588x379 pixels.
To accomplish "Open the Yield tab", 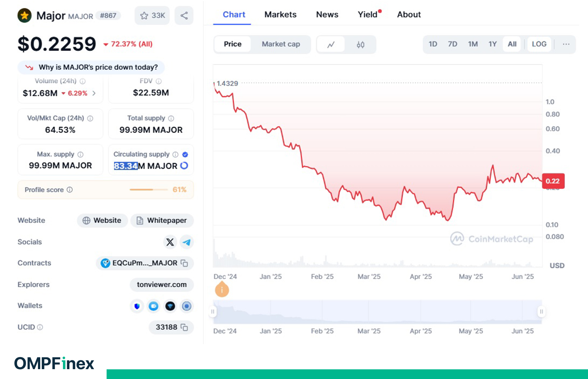I will pyautogui.click(x=368, y=14).
